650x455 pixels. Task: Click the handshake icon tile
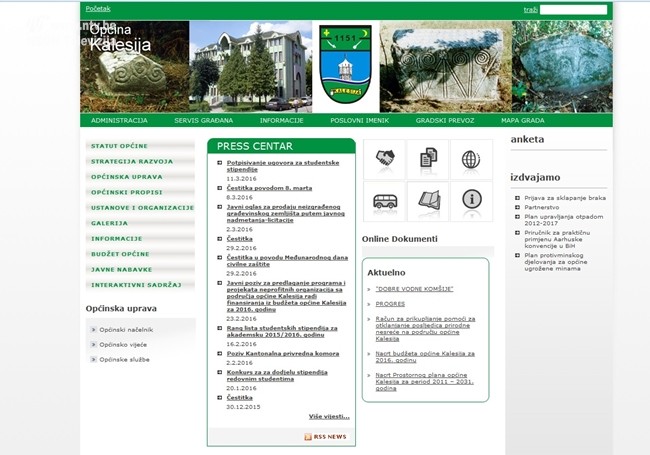click(384, 159)
